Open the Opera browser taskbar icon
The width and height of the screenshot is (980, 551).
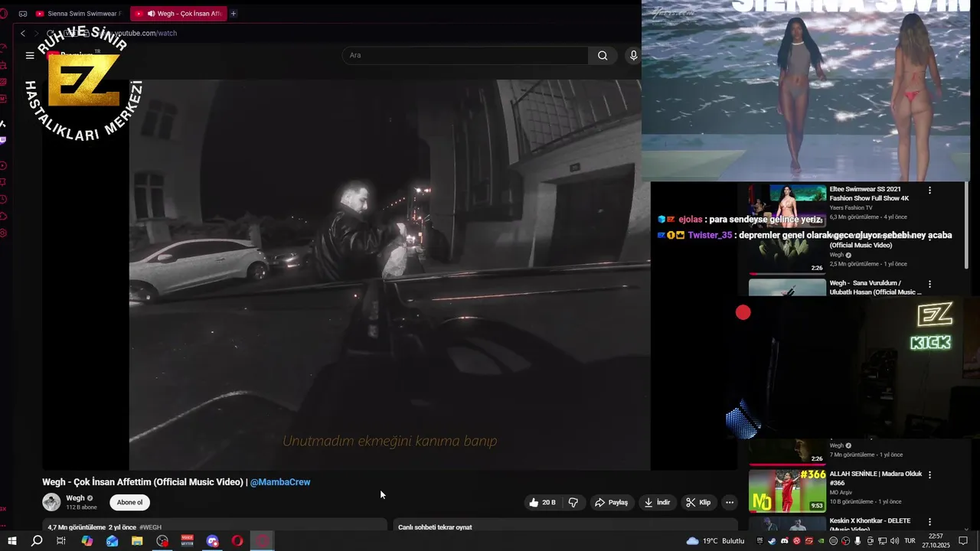click(x=237, y=541)
